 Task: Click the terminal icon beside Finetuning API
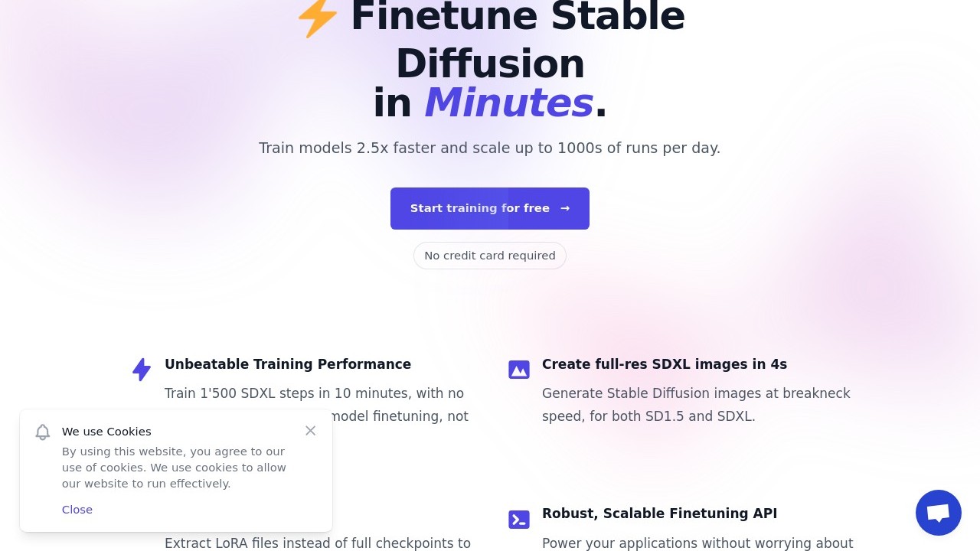[x=519, y=520]
